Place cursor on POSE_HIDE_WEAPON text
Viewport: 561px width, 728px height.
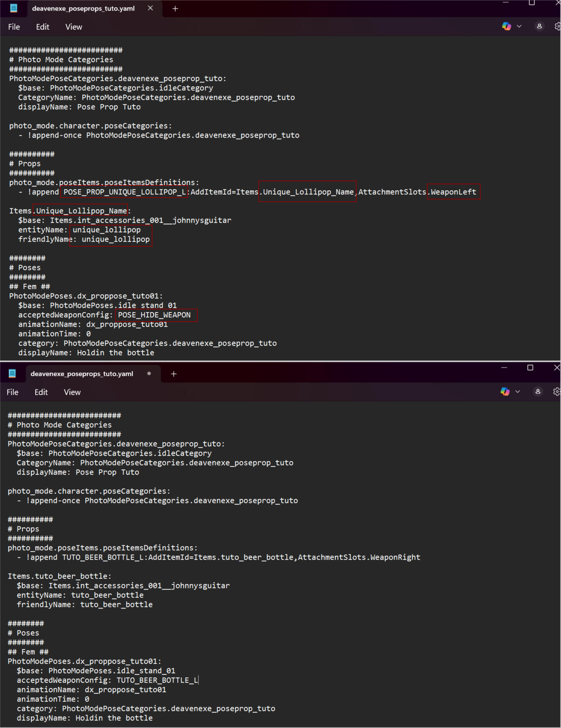(x=154, y=315)
